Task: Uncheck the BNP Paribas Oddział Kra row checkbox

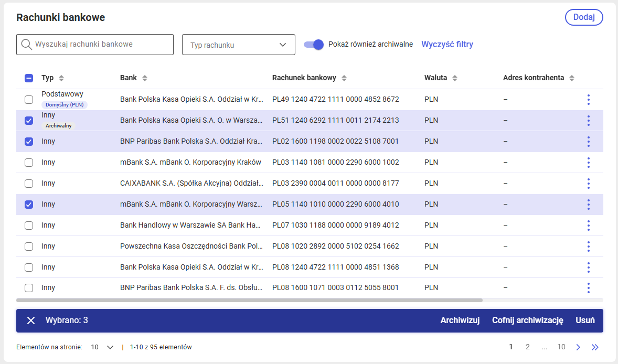Action: click(29, 142)
